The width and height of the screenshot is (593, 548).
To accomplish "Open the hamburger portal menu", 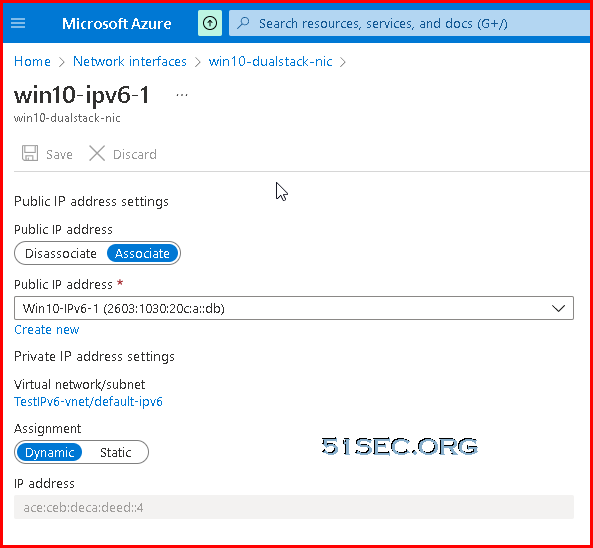I will (18, 23).
